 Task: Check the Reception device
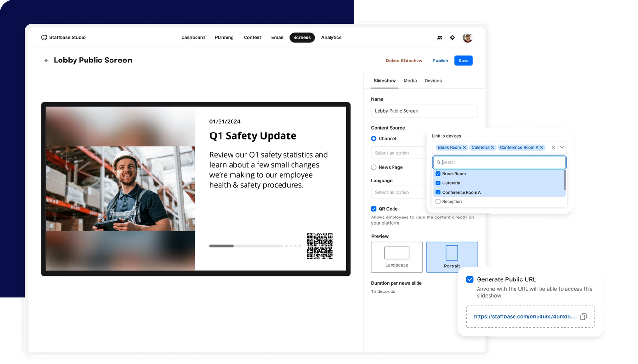pyautogui.click(x=438, y=201)
